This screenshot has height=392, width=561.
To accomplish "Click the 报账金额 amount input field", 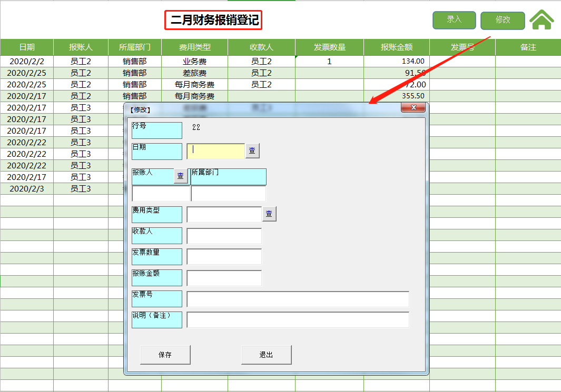I will (x=224, y=278).
